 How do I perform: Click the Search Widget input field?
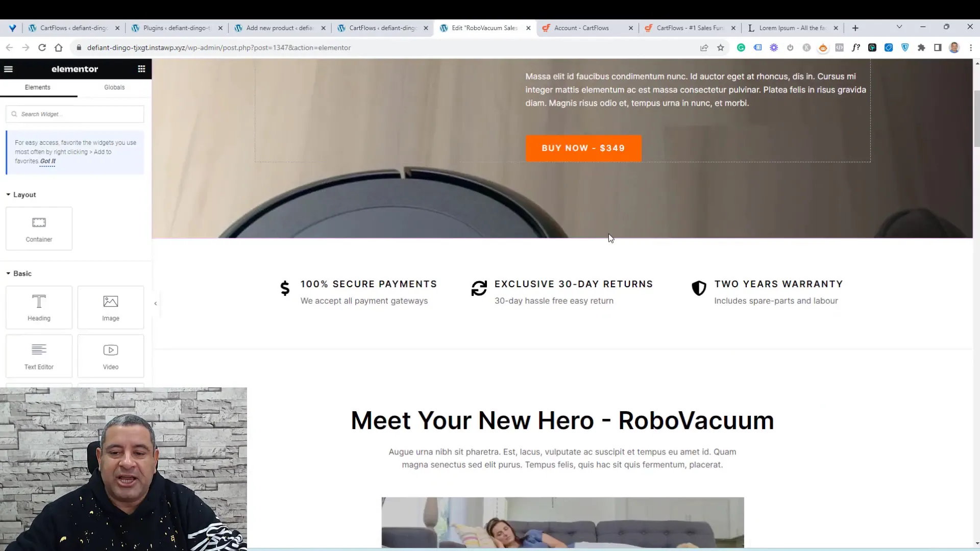point(75,114)
